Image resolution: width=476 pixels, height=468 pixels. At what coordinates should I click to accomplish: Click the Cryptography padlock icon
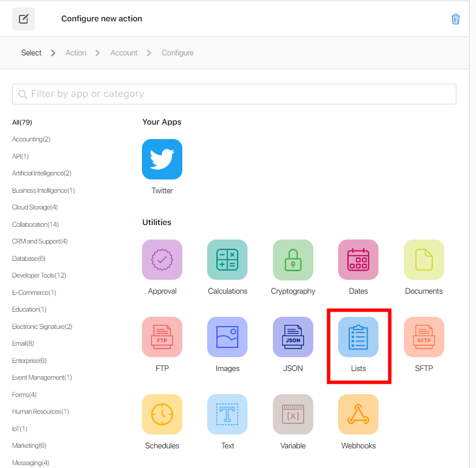tap(293, 260)
